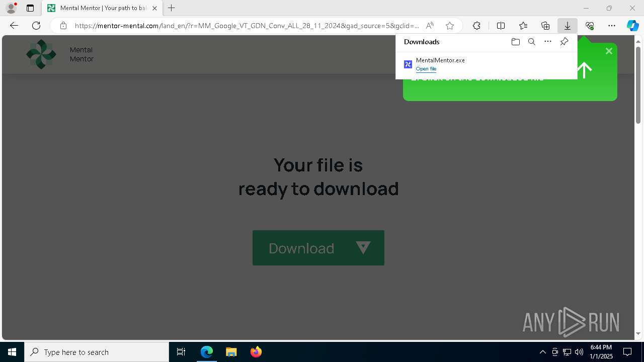
Task: Open Browser essentials icon
Action: (590, 26)
